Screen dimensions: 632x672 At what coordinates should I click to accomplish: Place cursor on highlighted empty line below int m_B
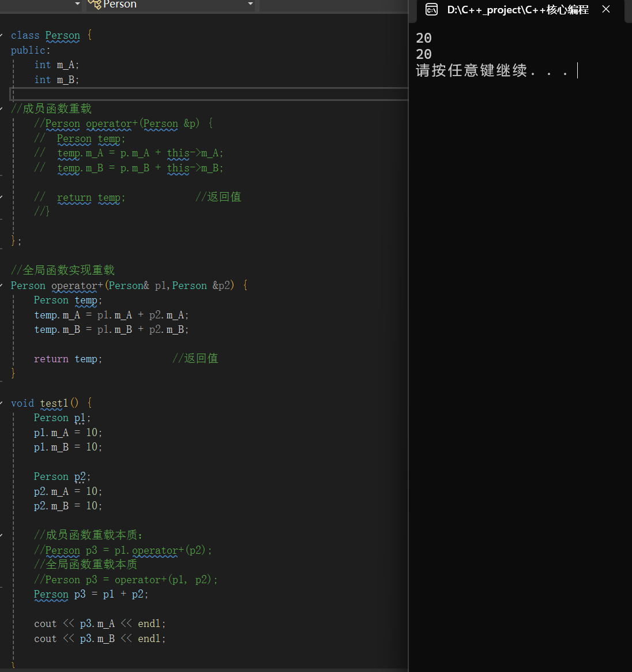pyautogui.click(x=209, y=94)
